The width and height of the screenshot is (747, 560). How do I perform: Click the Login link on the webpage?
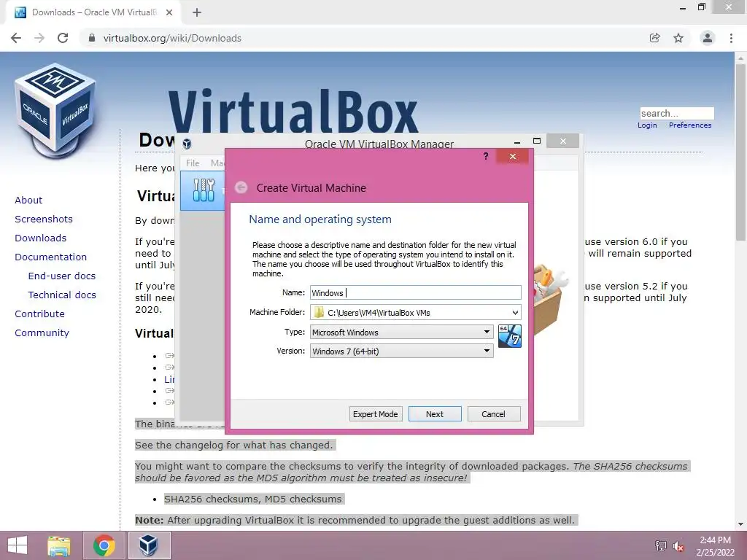point(647,125)
